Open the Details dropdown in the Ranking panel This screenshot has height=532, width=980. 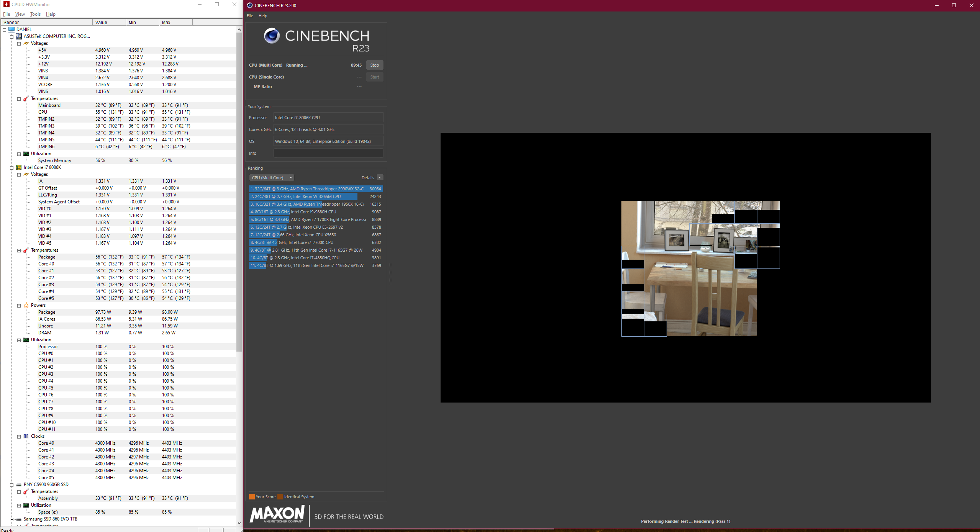pos(380,177)
